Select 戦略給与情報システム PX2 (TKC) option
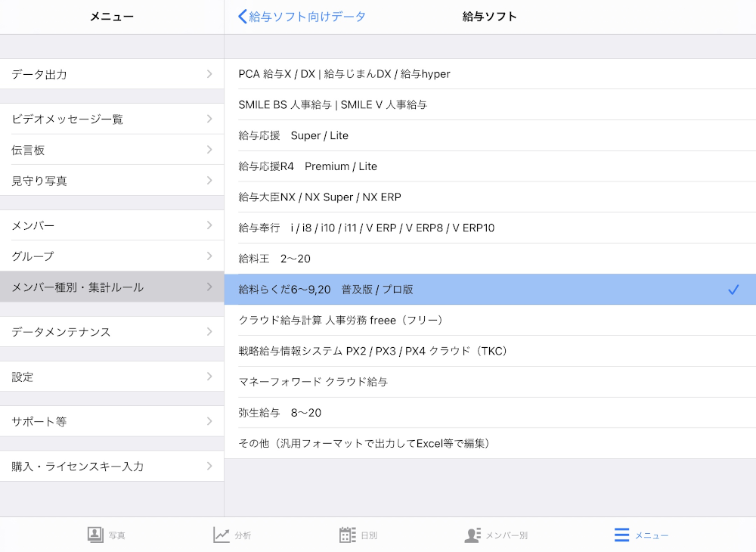 pos(490,351)
